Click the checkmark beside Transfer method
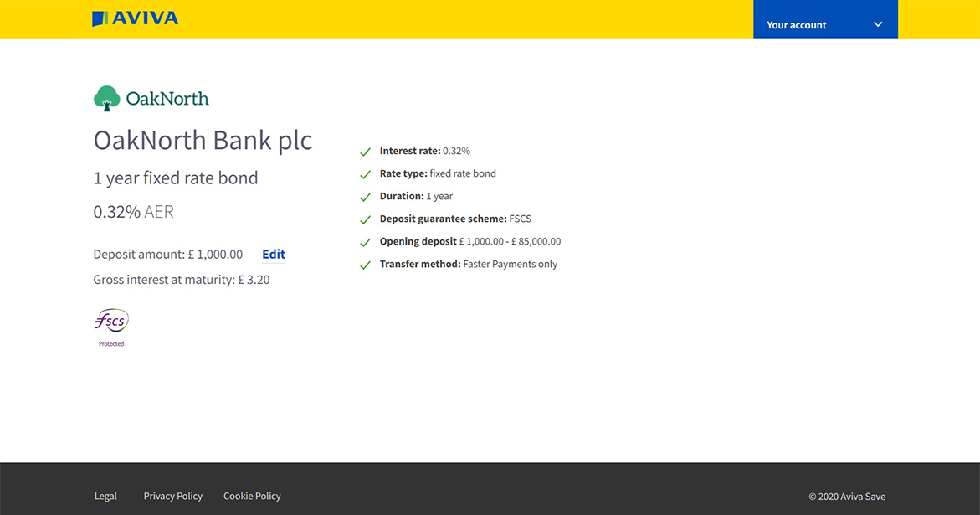Viewport: 980px width, 515px height. tap(366, 265)
